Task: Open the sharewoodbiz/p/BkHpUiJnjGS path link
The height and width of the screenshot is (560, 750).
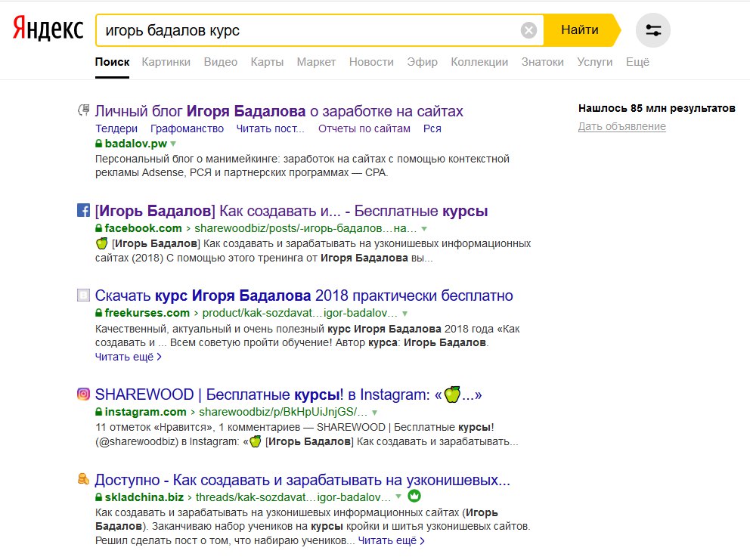Action: click(284, 412)
